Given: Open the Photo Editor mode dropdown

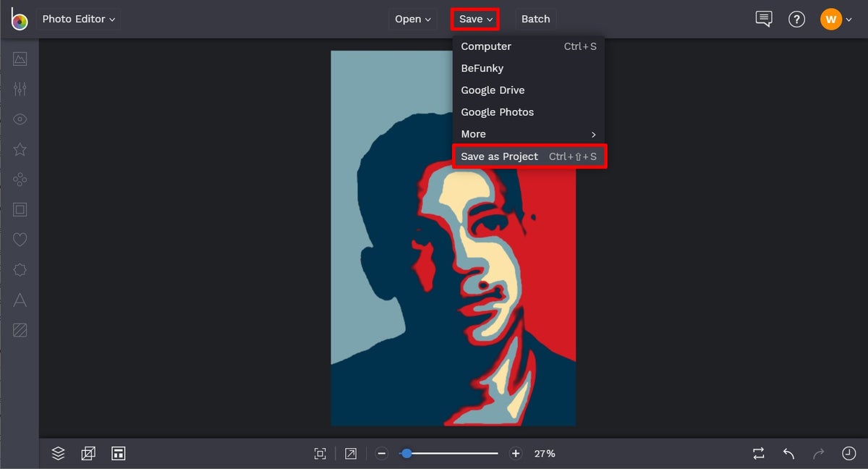Looking at the screenshot, I should [77, 19].
